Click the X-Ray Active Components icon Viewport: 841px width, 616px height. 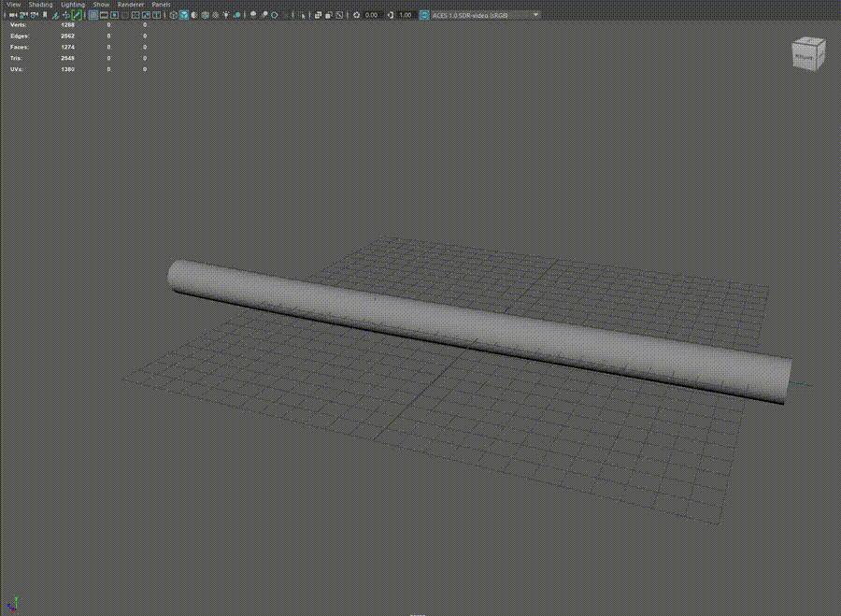point(329,15)
